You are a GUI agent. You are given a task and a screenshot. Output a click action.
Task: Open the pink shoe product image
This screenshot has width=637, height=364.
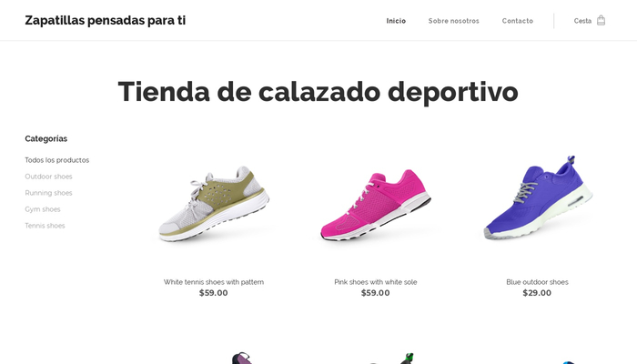coord(375,205)
